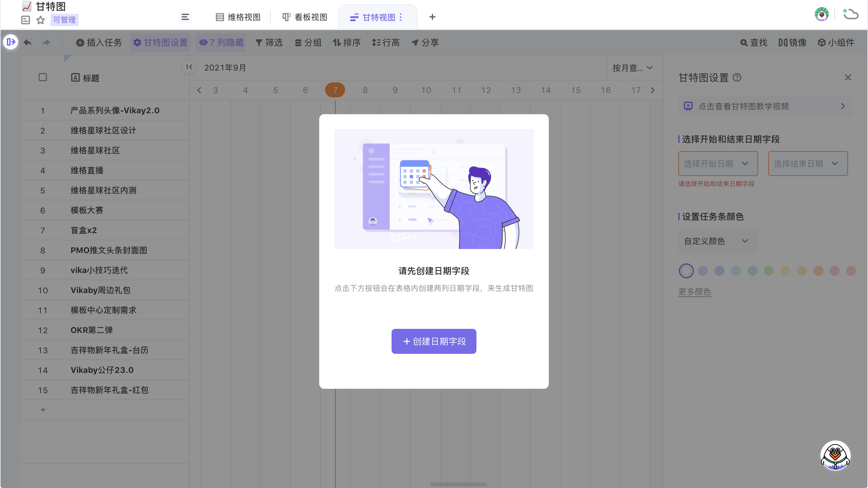Open the 选择开始日期 dropdown

(718, 163)
